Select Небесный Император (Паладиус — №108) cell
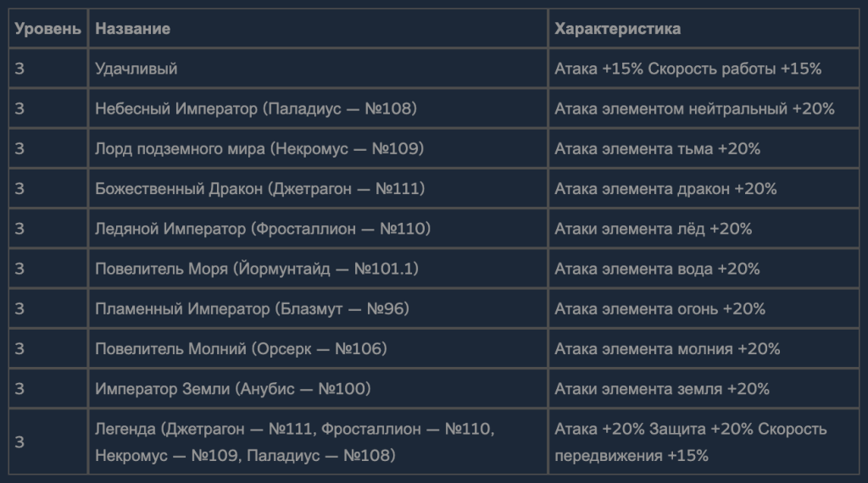 (318, 108)
